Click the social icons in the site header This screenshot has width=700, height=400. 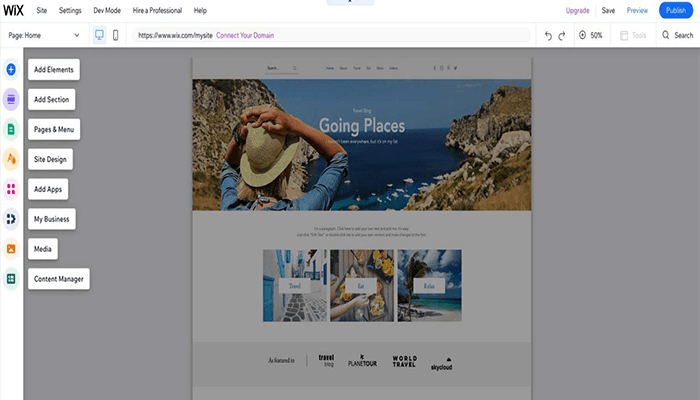(445, 68)
